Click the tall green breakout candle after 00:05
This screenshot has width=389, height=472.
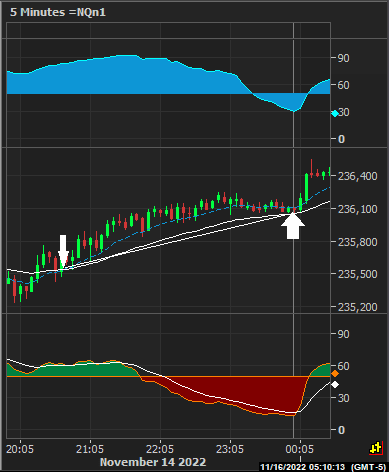pyautogui.click(x=306, y=187)
